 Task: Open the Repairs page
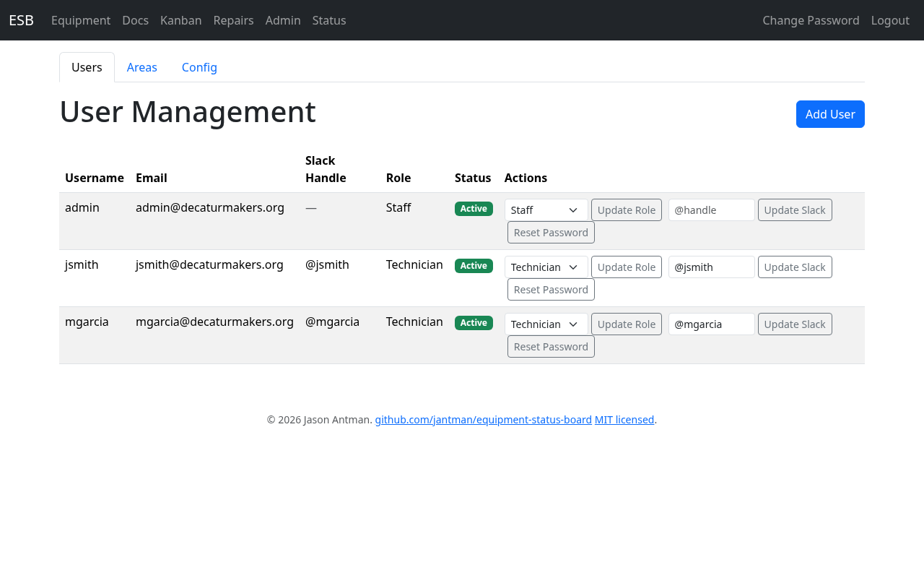coord(234,20)
